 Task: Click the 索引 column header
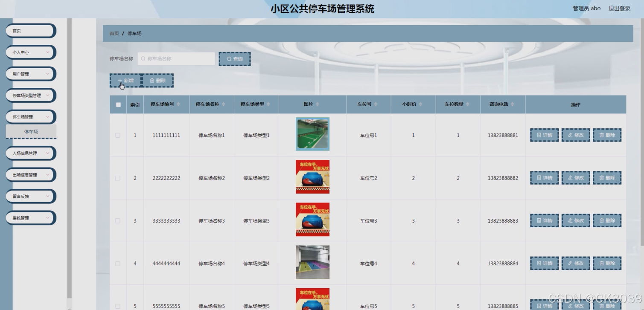(x=135, y=104)
